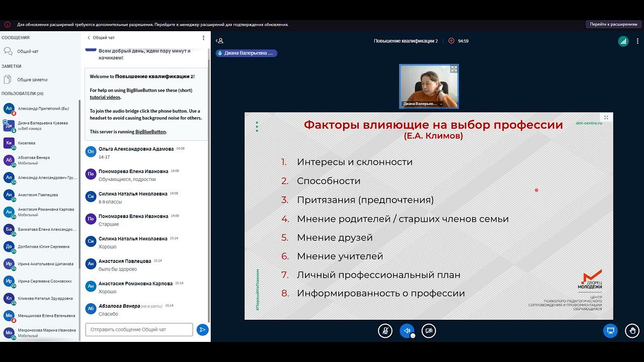644x362 pixels.
Task: Mute the microphone
Action: [x=385, y=331]
